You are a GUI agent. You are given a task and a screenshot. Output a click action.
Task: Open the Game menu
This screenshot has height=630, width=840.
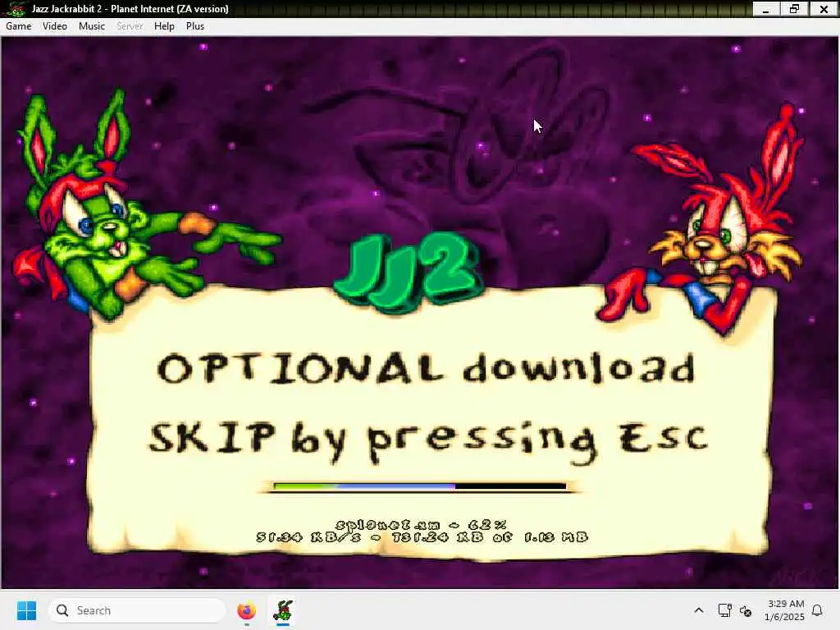19,26
